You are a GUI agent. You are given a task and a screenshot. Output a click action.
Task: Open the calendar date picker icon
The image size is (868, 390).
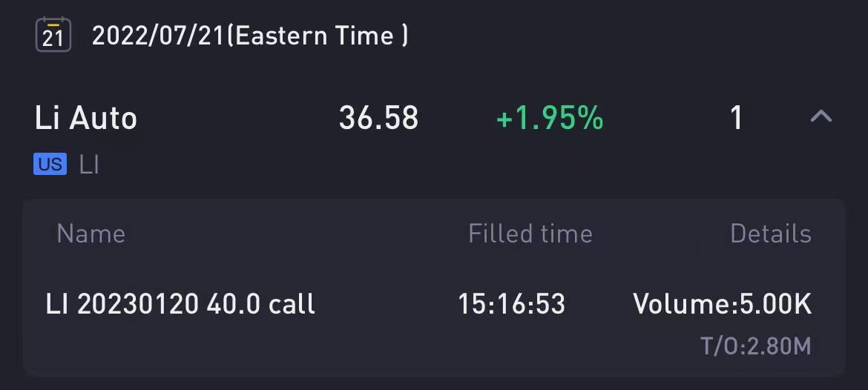53,34
